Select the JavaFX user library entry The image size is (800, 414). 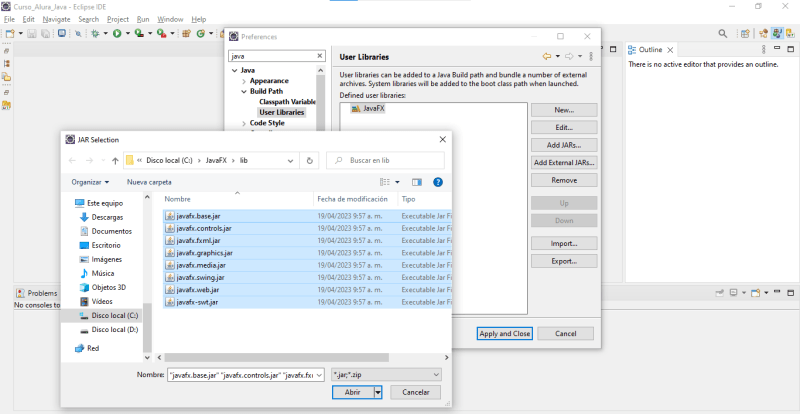coord(368,109)
